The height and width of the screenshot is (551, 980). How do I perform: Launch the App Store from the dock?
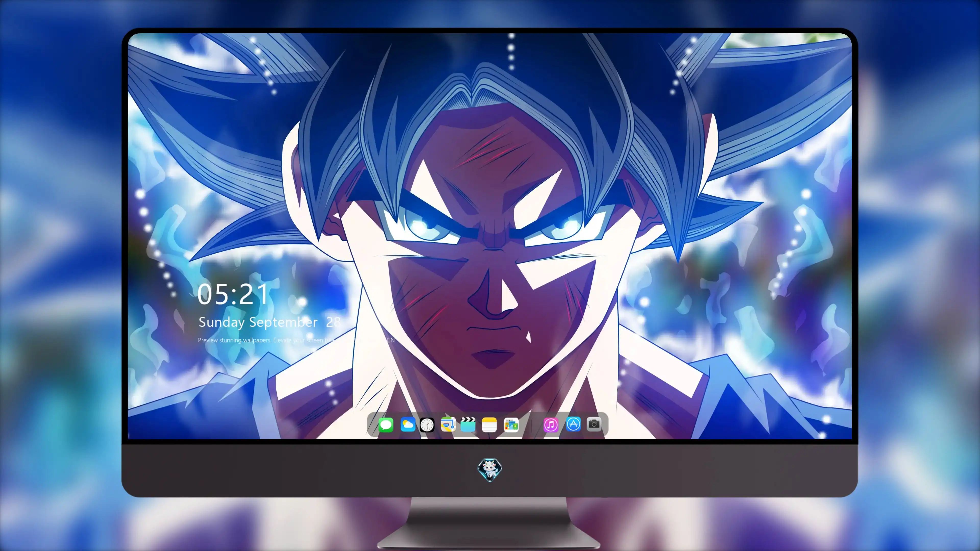573,424
